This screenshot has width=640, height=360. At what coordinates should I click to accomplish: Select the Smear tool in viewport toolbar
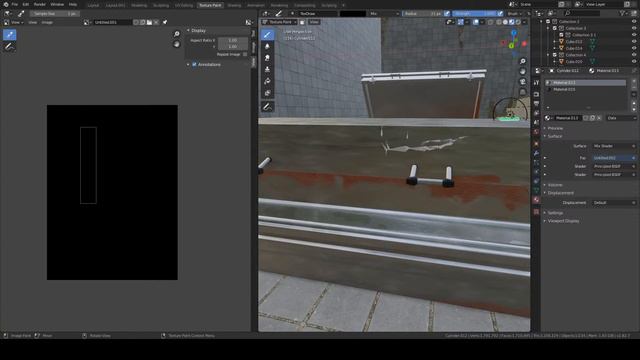[267, 58]
